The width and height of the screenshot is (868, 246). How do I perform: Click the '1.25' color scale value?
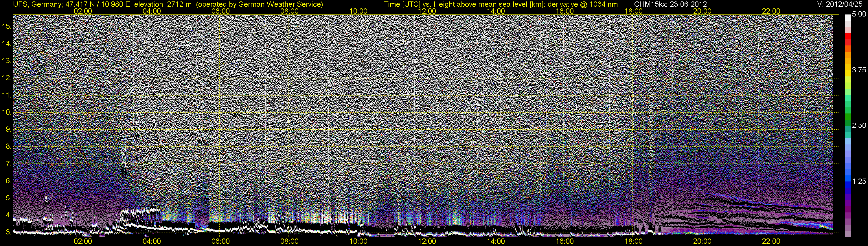click(859, 181)
